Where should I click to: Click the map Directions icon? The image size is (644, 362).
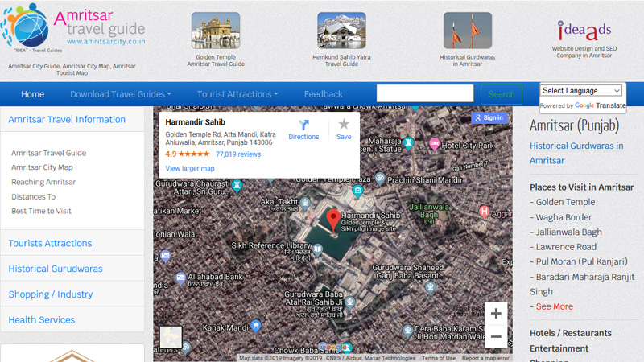point(303,125)
